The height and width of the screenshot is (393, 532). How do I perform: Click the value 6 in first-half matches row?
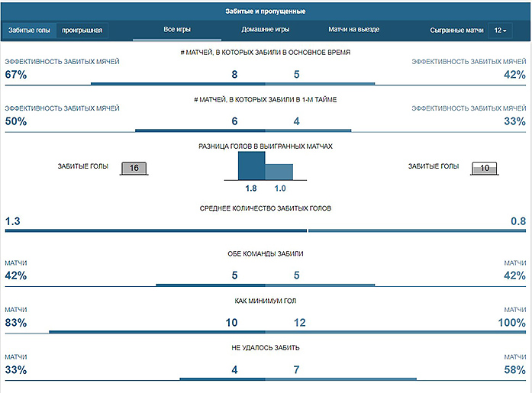pyautogui.click(x=235, y=121)
